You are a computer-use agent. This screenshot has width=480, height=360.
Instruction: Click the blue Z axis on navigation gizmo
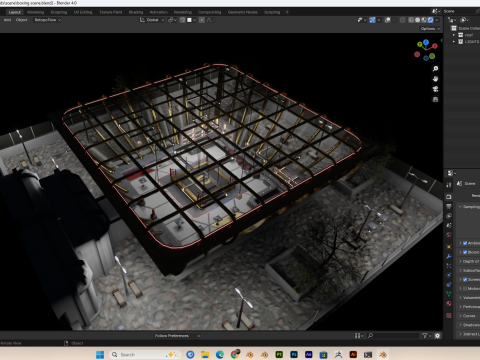(x=426, y=42)
